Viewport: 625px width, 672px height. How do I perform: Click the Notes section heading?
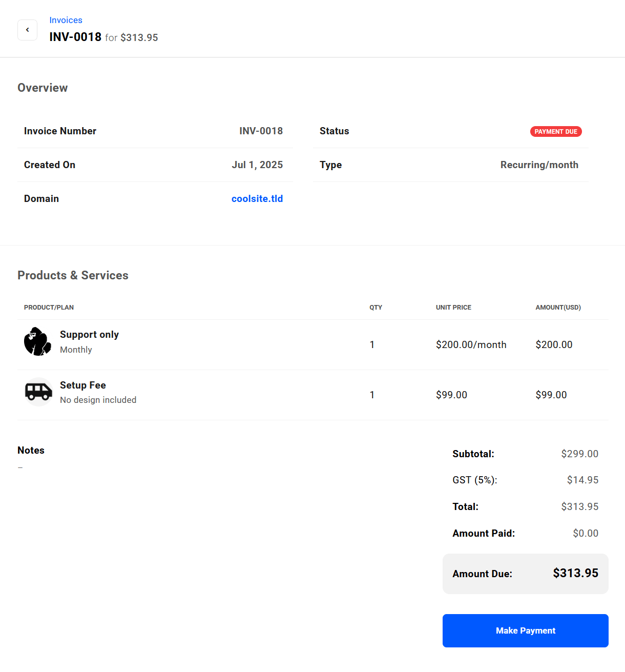[31, 450]
